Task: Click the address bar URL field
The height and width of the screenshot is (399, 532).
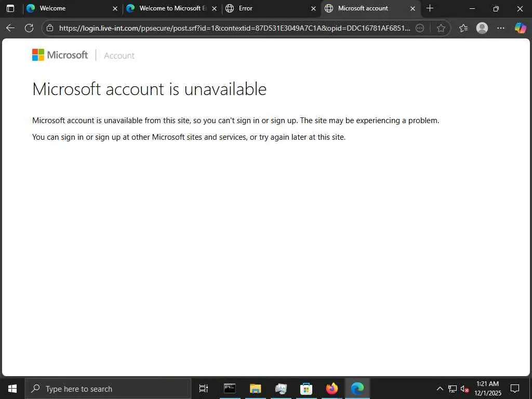Action: pos(234,28)
